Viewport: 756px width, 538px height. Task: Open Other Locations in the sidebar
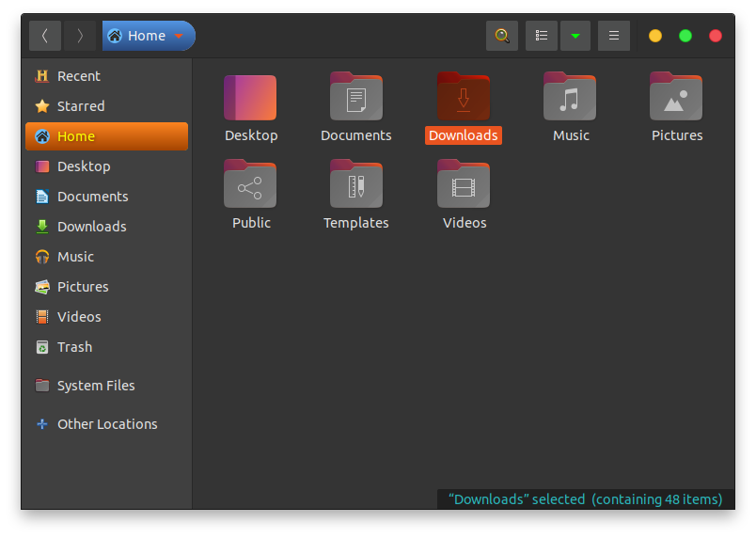[x=106, y=424]
